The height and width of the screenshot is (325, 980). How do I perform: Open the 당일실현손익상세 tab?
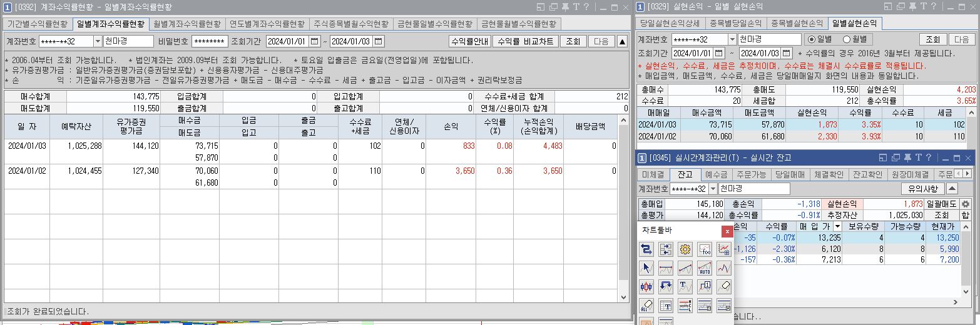(670, 24)
